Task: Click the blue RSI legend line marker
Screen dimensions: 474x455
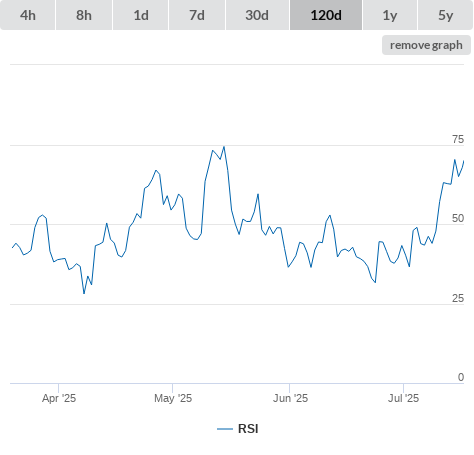Action: coord(225,429)
